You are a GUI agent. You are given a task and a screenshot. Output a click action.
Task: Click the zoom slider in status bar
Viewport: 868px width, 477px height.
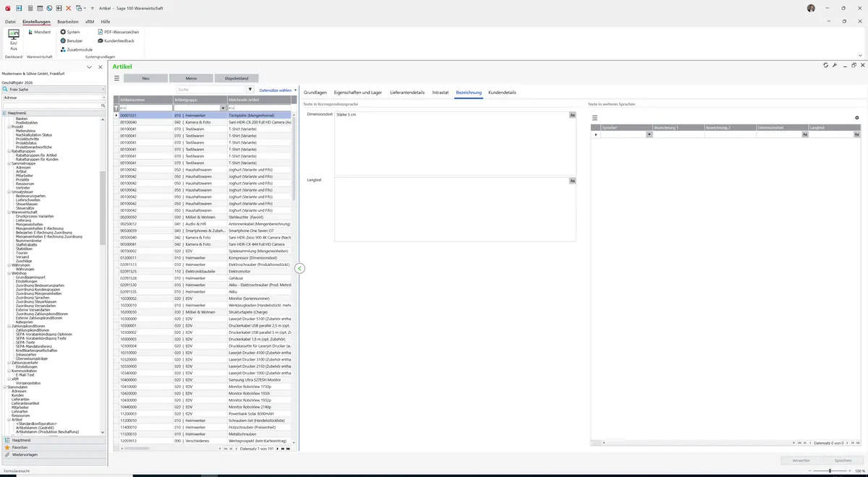click(831, 470)
